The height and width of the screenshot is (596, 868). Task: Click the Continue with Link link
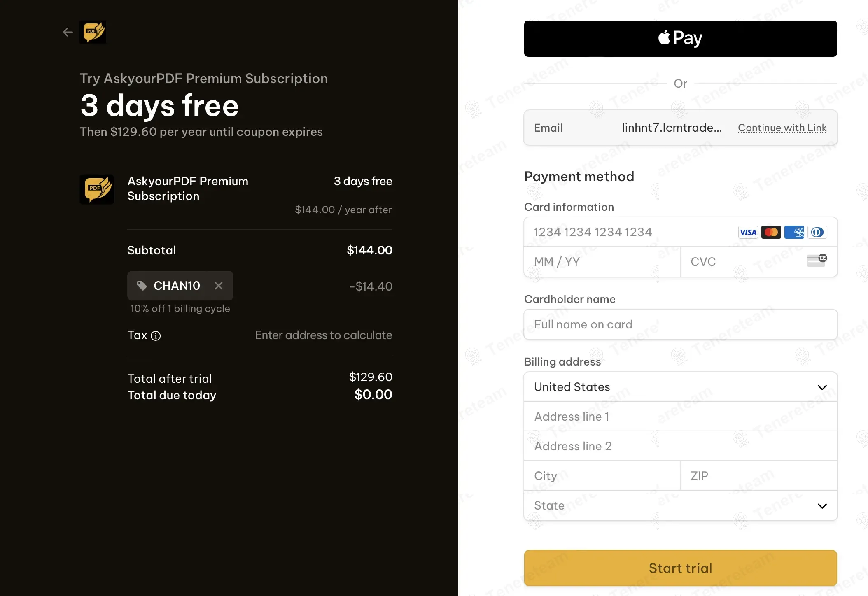click(x=782, y=128)
